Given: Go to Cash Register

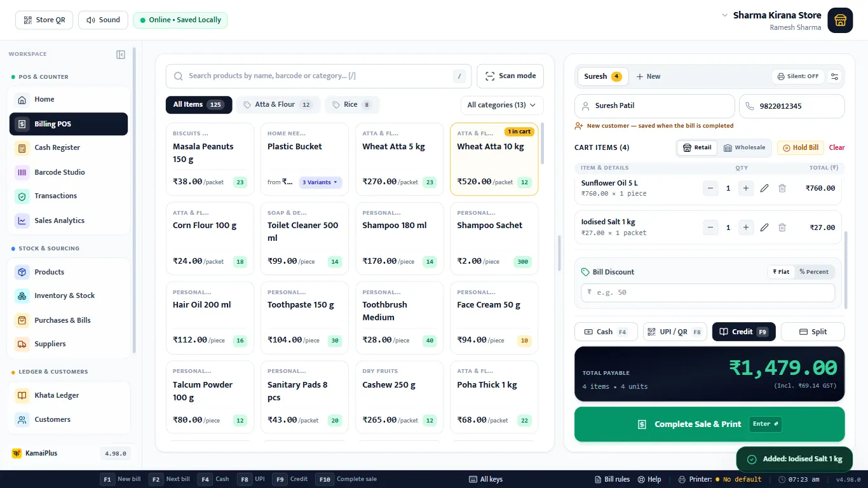Looking at the screenshot, I should [69, 147].
